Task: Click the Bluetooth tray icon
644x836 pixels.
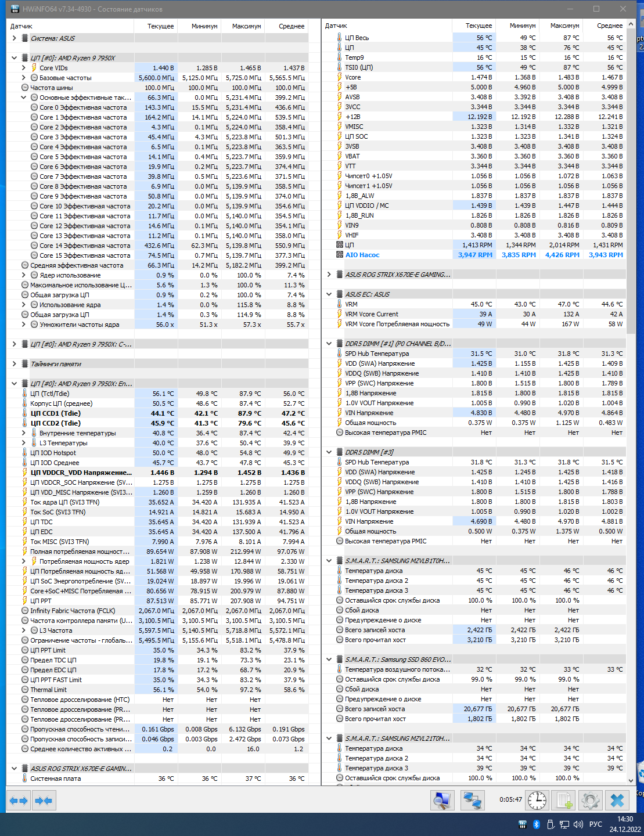Action: (537, 824)
